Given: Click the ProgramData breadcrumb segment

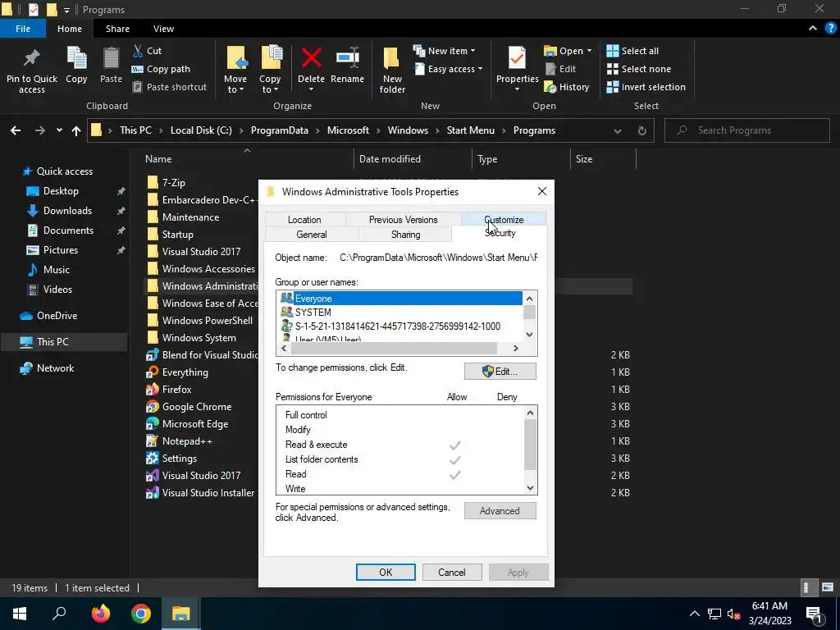Looking at the screenshot, I should pyautogui.click(x=279, y=130).
